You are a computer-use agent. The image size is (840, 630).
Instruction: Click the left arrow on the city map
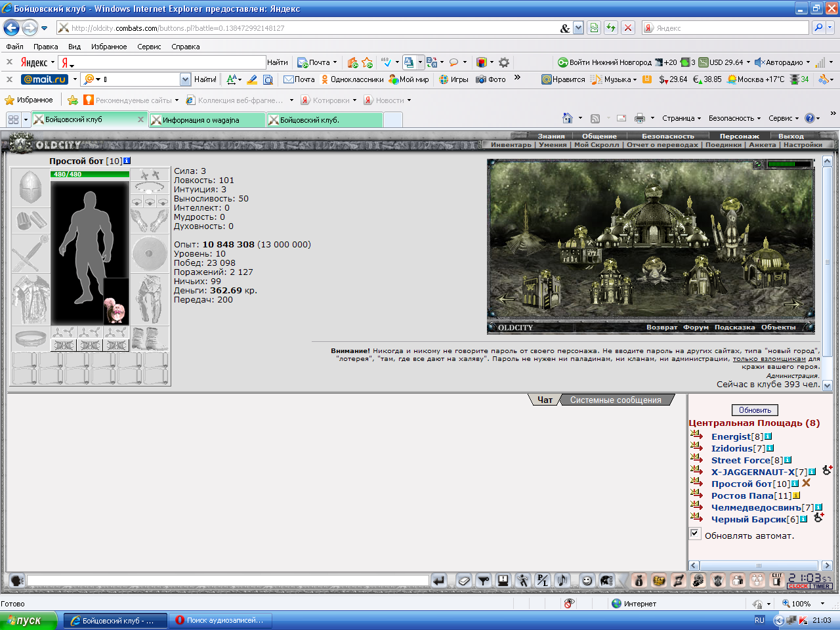pos(507,299)
